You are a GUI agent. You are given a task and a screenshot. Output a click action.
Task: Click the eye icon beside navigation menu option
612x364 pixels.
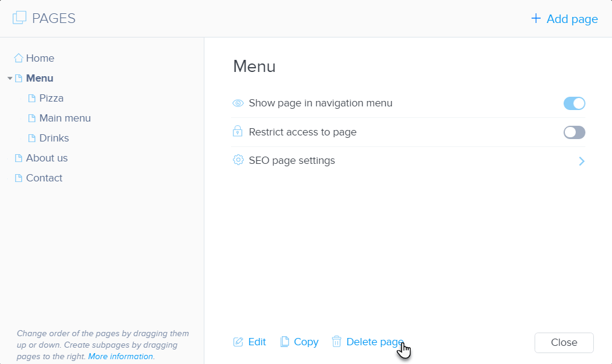click(x=238, y=103)
